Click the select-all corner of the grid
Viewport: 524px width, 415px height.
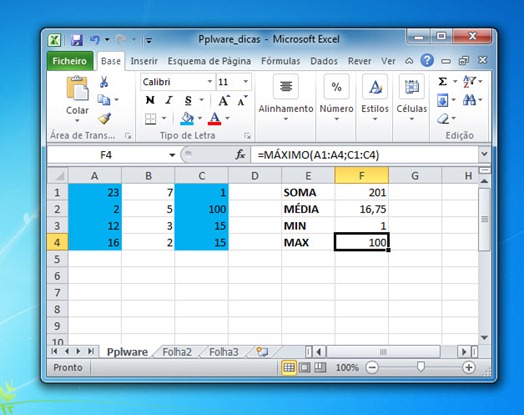(x=58, y=175)
